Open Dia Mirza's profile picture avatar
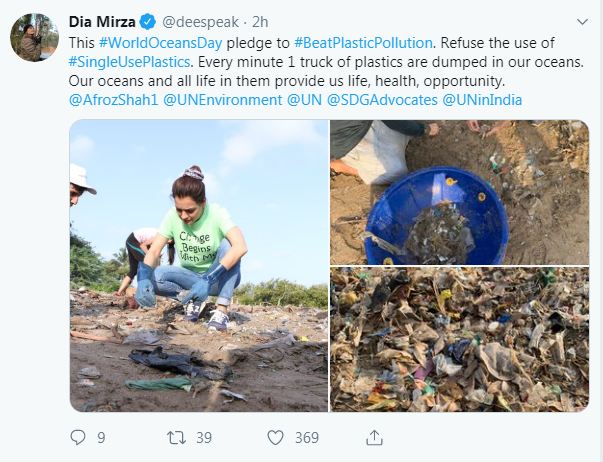Screen dimensions: 603x462 [x=34, y=38]
